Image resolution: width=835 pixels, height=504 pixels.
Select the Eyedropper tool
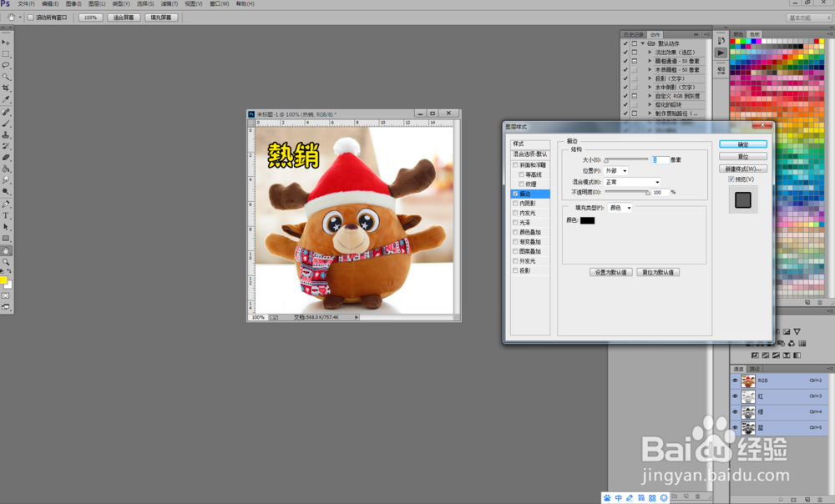click(6, 99)
